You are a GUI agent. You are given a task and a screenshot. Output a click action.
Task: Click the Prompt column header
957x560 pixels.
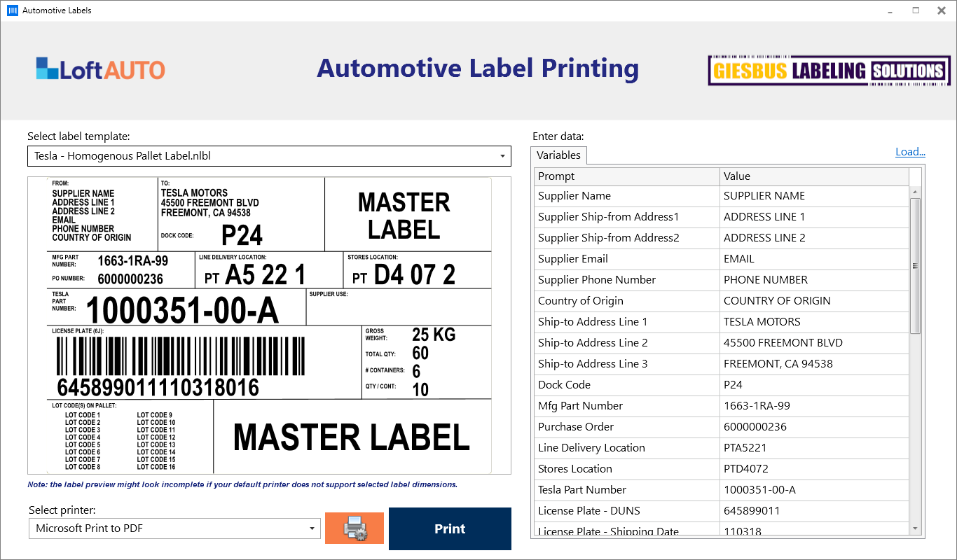(x=627, y=176)
